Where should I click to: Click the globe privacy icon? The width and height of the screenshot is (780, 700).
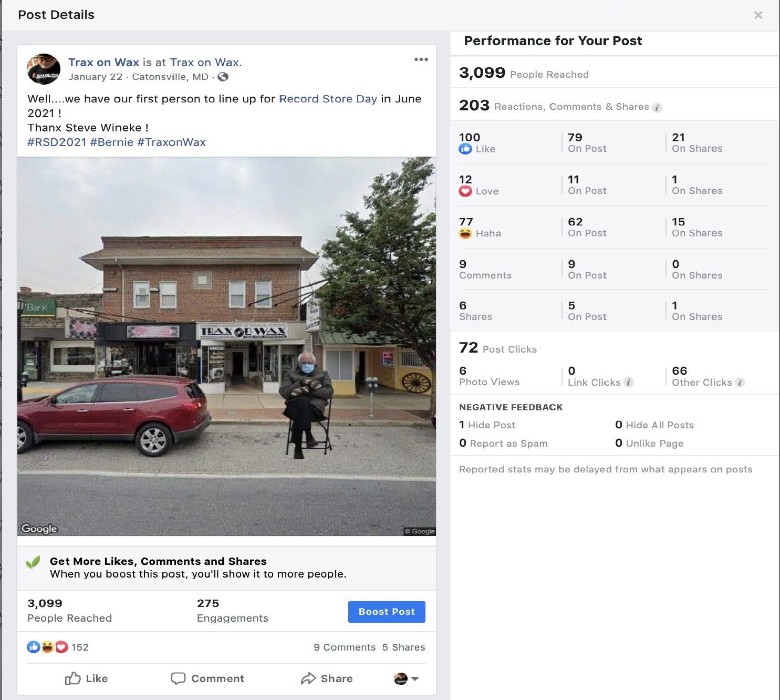pyautogui.click(x=223, y=77)
